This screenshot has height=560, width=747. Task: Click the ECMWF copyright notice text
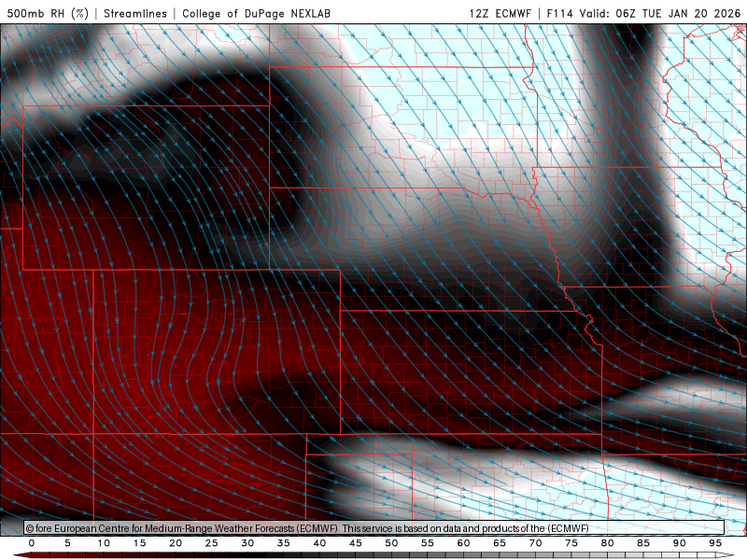pyautogui.click(x=307, y=528)
